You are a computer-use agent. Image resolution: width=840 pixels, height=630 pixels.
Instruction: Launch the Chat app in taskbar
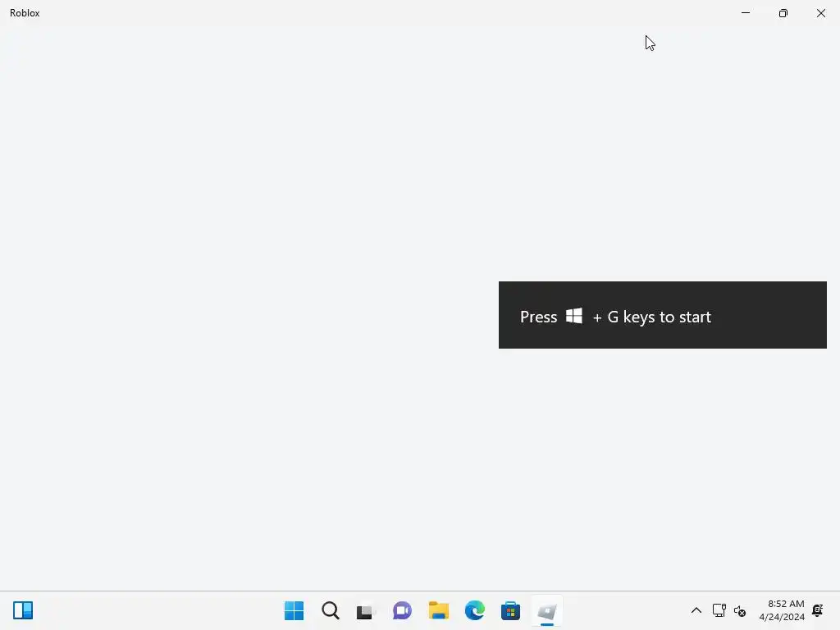(402, 610)
